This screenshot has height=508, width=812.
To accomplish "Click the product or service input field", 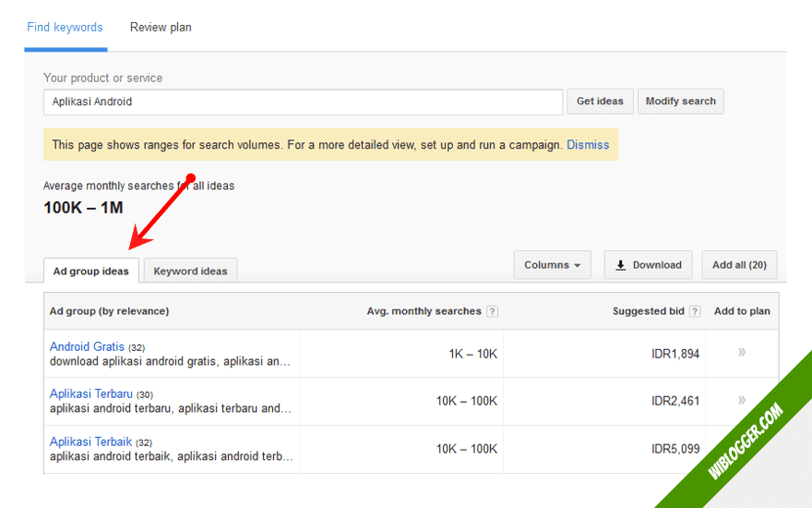I will 303,102.
